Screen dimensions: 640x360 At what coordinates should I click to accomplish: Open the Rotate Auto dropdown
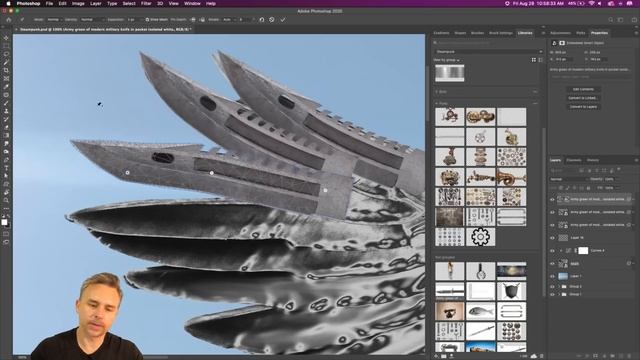(x=229, y=20)
